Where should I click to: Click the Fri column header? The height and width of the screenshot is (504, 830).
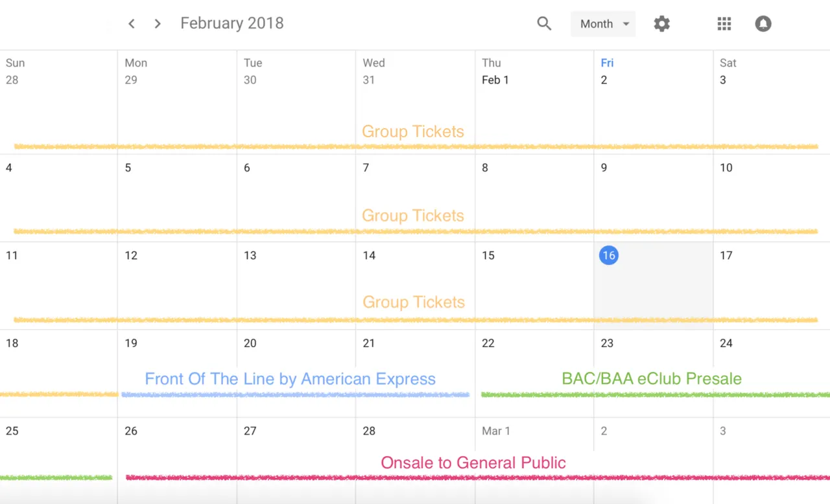coord(607,63)
